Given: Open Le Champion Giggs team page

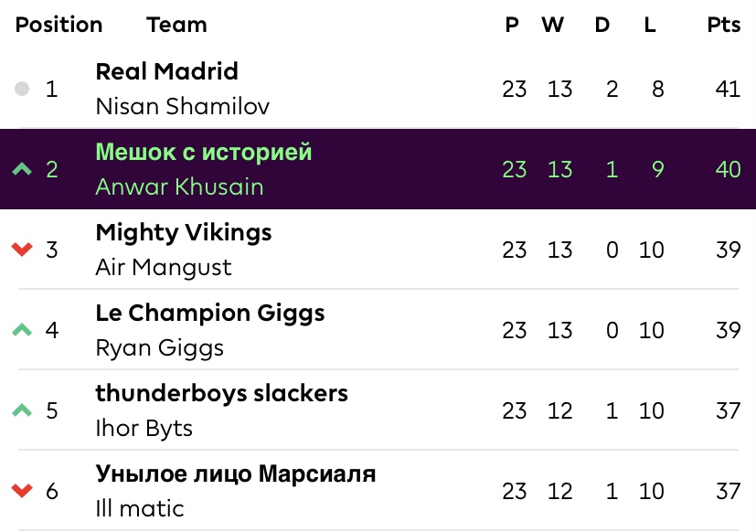Looking at the screenshot, I should (210, 314).
